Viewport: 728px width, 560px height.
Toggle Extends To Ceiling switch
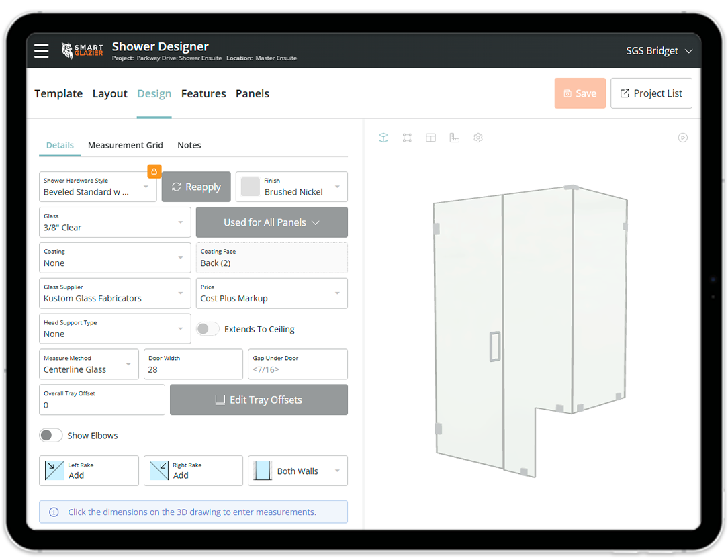208,329
